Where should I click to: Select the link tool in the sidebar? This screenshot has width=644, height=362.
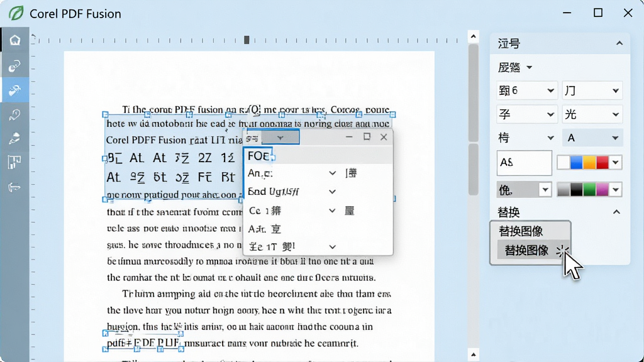(15, 65)
